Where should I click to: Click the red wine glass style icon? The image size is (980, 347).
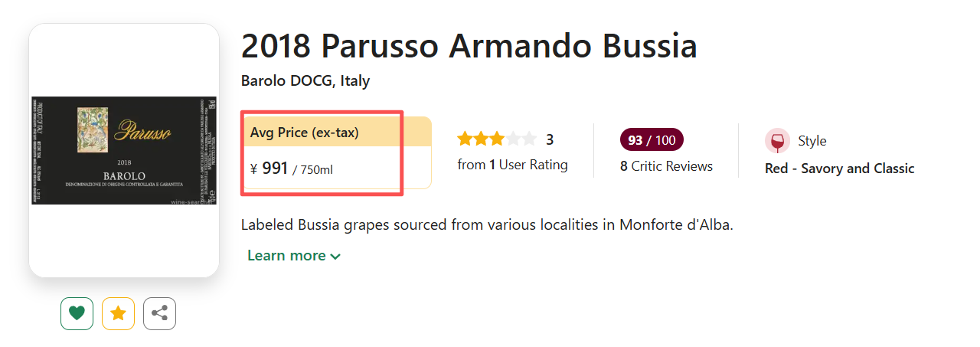[x=777, y=141]
